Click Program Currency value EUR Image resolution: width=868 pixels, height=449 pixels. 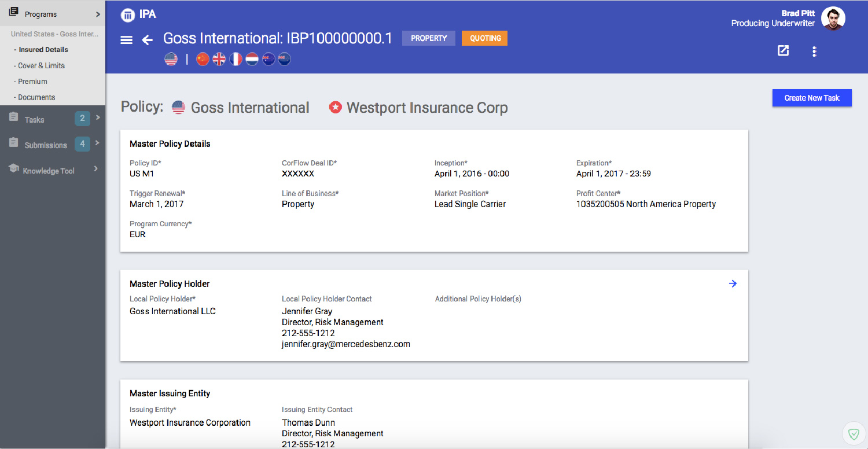(x=138, y=234)
